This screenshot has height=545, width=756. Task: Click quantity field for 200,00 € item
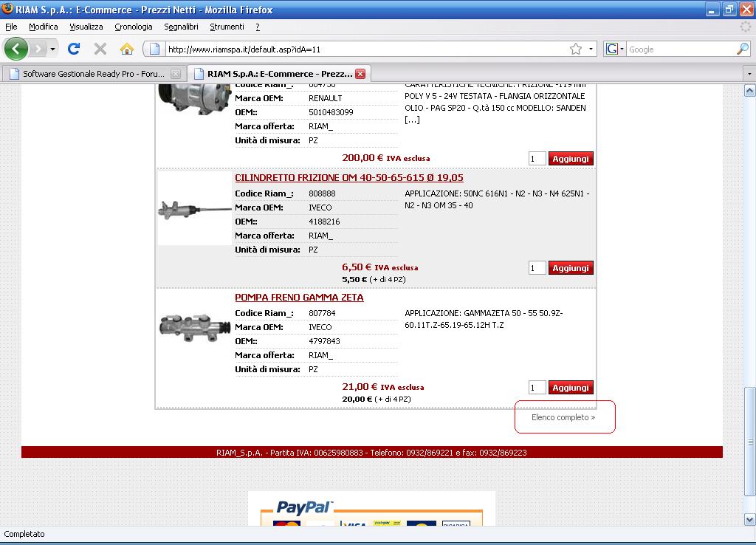pyautogui.click(x=537, y=159)
